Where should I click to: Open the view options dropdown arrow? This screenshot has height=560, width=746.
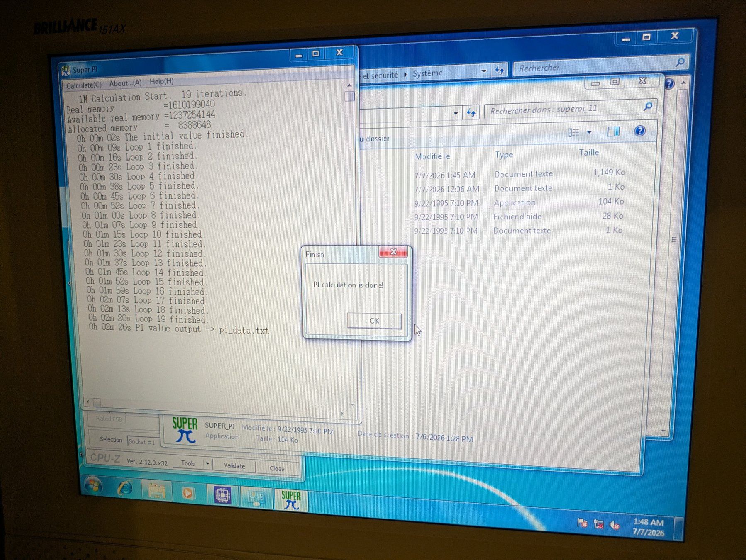point(589,132)
